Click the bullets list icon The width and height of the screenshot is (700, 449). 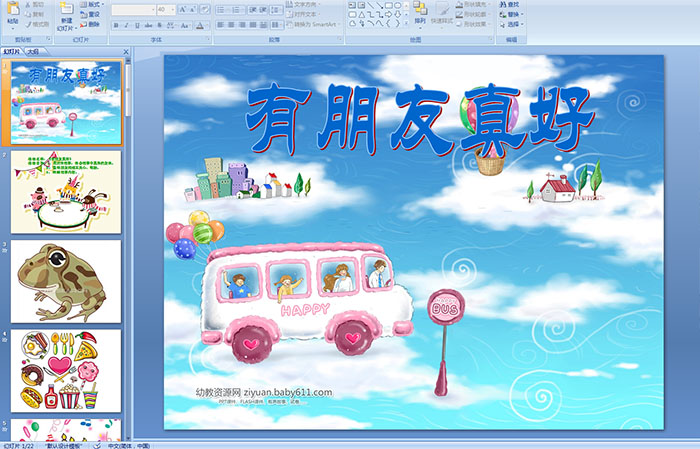click(221, 9)
